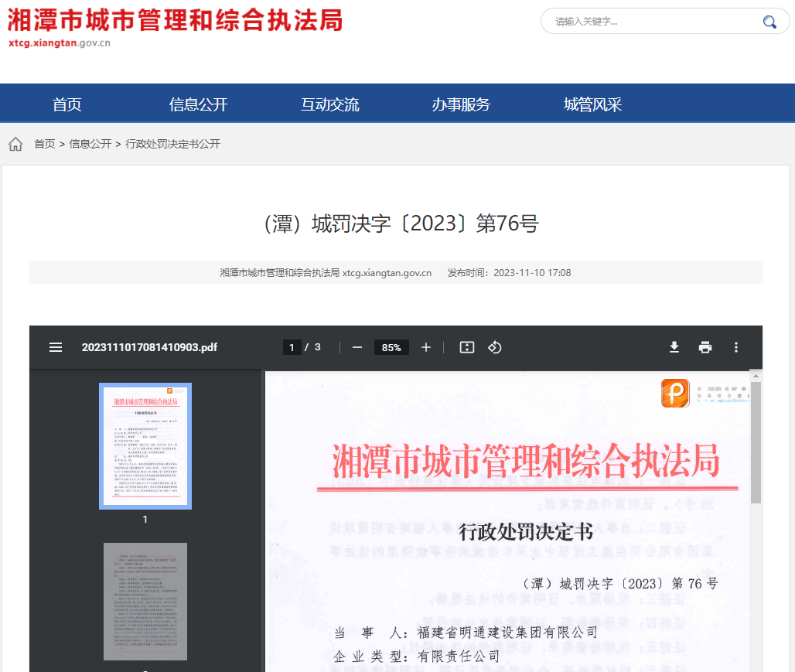Viewport: 795px width, 672px height.
Task: Click the PDF vertical scrollbar
Action: click(x=756, y=441)
